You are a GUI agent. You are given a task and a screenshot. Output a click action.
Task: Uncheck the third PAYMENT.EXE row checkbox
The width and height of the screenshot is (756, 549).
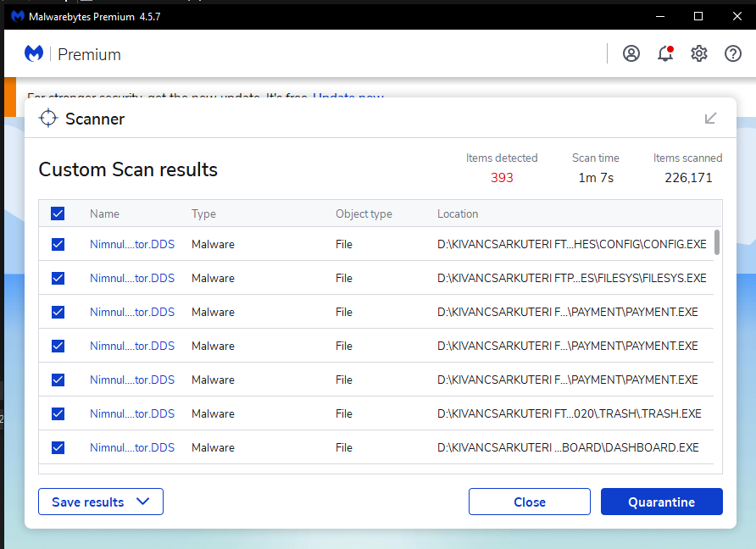pos(58,380)
